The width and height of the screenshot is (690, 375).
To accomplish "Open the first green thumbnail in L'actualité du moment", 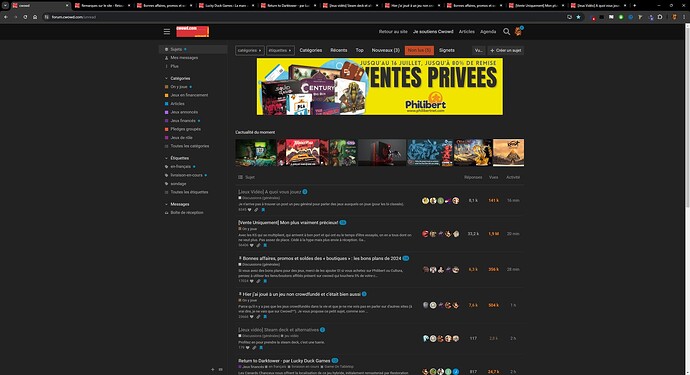I will pos(256,153).
